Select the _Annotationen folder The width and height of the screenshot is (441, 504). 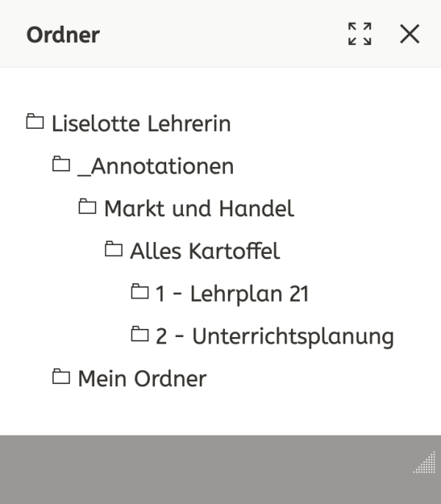pyautogui.click(x=156, y=166)
